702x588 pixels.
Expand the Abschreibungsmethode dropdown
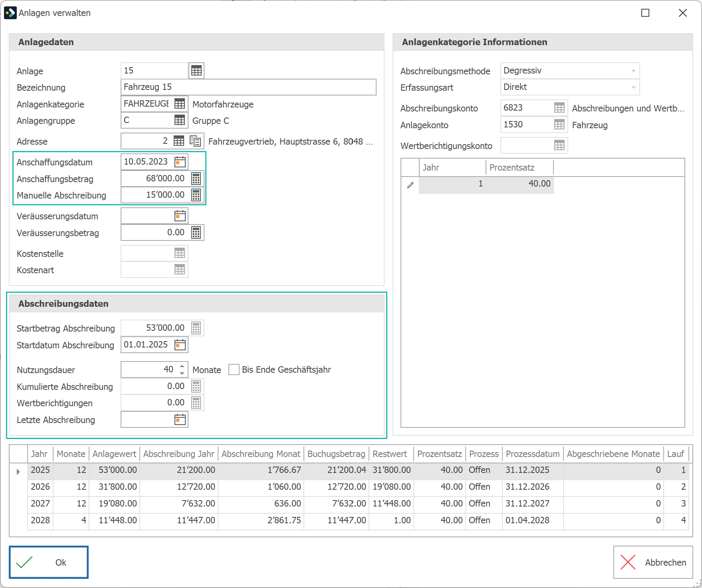coord(633,71)
